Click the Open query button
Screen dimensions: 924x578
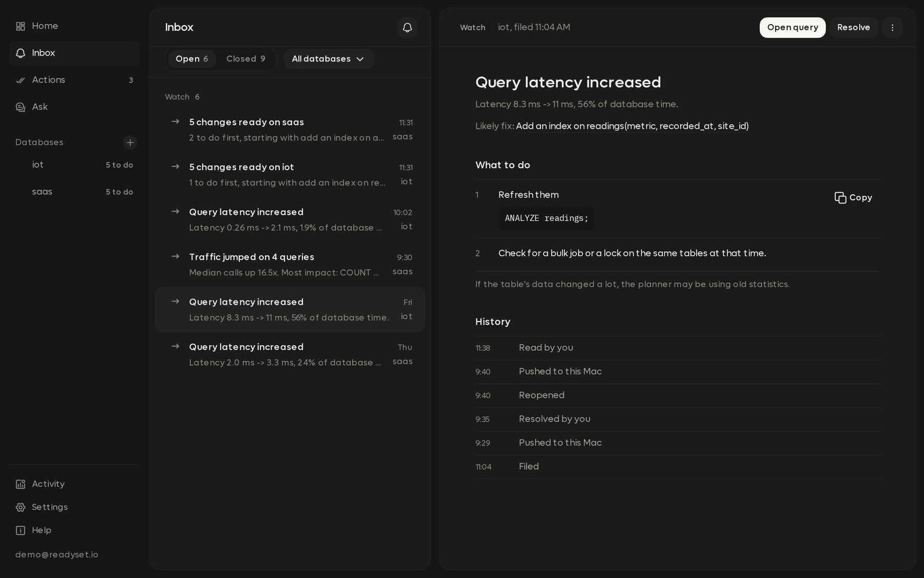coord(793,27)
